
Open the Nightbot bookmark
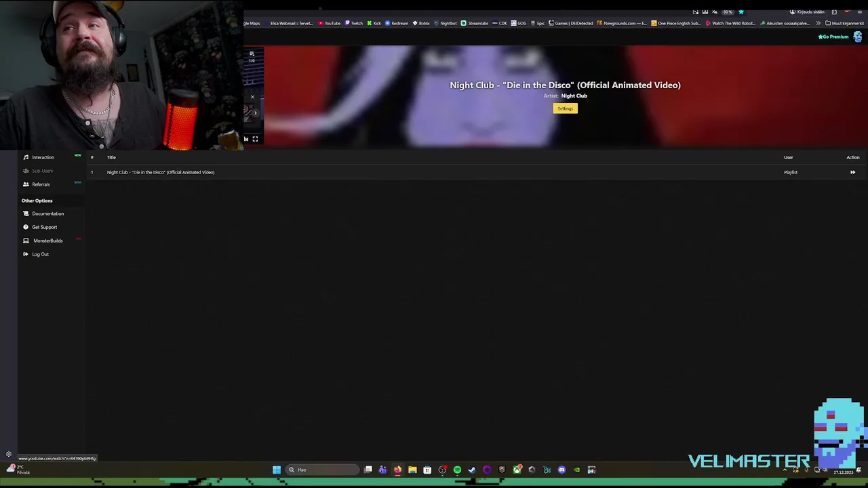coord(446,23)
